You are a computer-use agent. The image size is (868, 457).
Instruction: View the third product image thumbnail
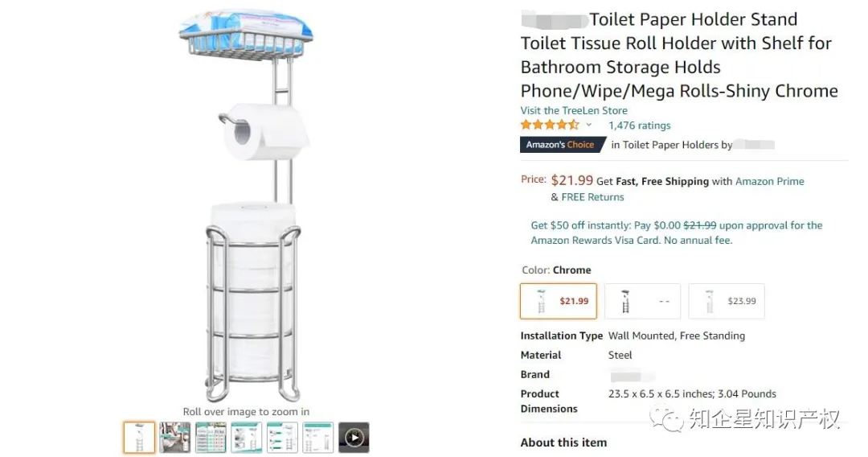pos(211,437)
